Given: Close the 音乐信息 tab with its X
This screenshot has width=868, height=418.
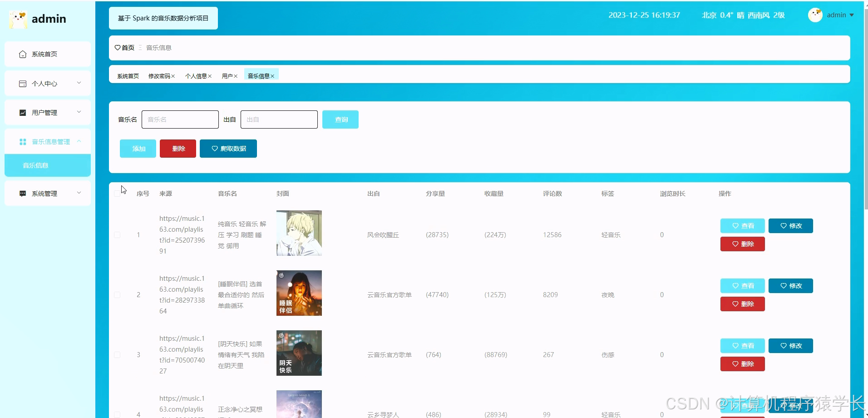Looking at the screenshot, I should click(x=272, y=76).
